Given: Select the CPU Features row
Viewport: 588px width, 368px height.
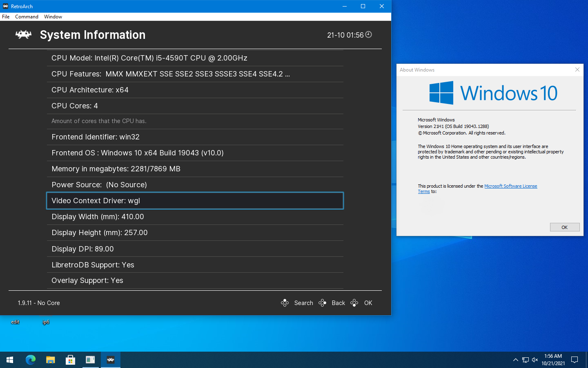Looking at the screenshot, I should [x=195, y=74].
